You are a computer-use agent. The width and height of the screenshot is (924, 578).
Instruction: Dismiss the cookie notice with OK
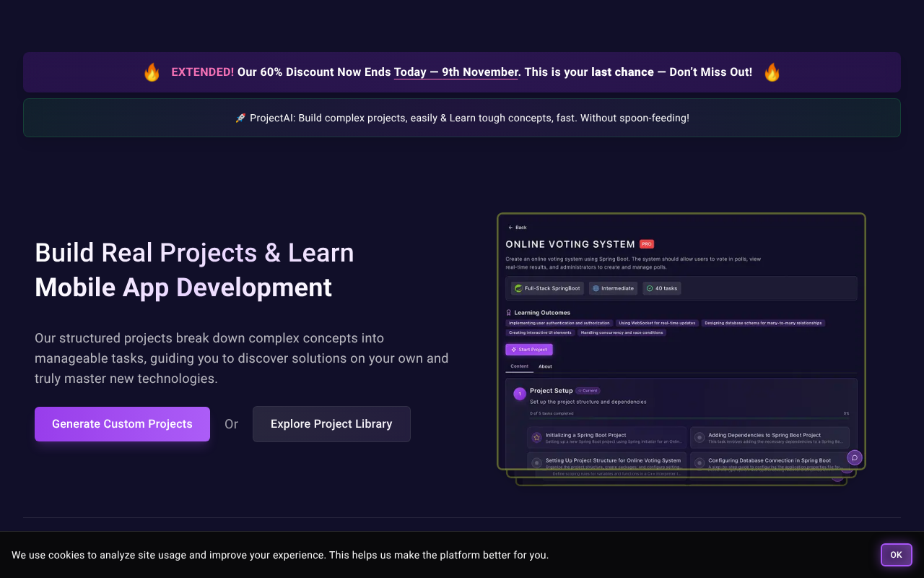(896, 555)
